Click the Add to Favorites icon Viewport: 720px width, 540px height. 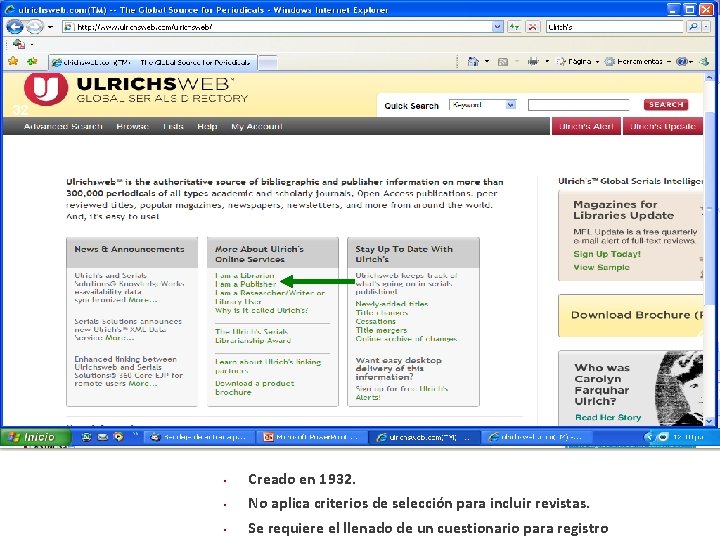point(32,61)
